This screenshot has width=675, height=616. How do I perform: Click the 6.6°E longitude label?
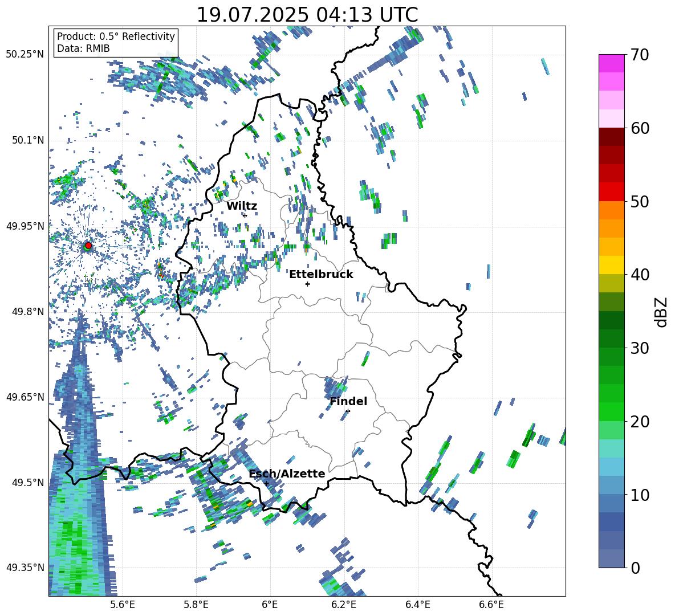pyautogui.click(x=491, y=605)
